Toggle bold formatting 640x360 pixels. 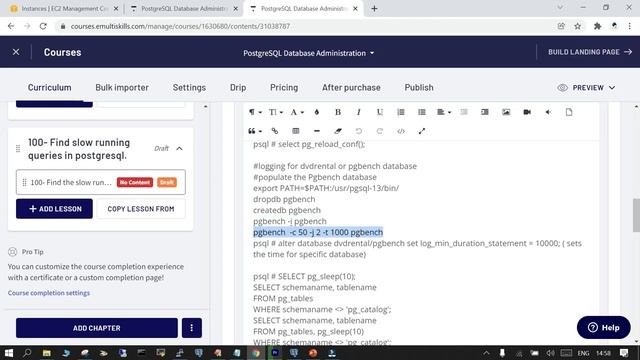[x=338, y=112]
